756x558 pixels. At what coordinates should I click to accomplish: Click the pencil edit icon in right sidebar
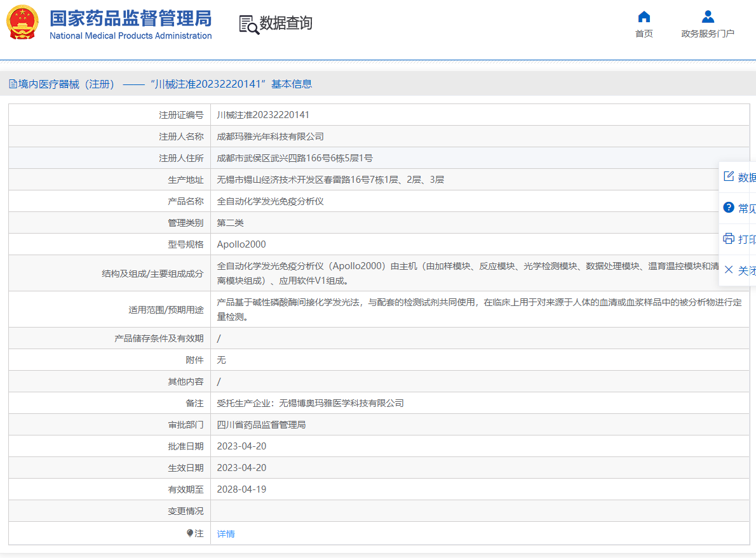tap(729, 176)
